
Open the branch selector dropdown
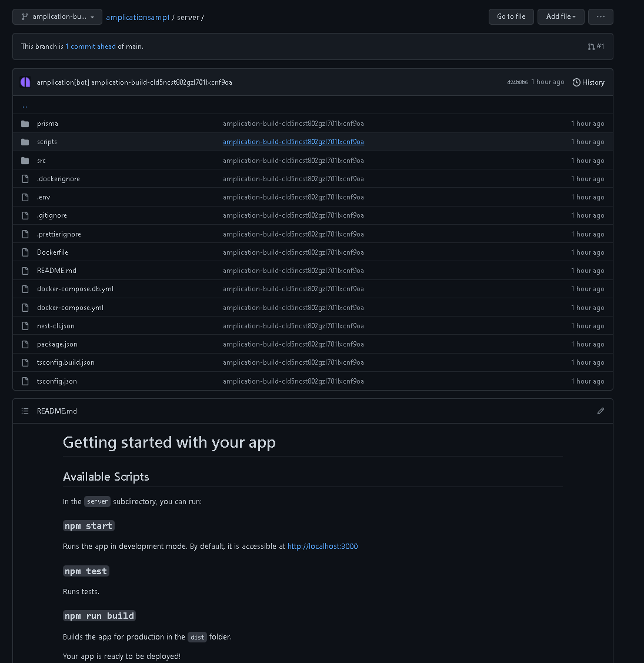click(x=57, y=17)
